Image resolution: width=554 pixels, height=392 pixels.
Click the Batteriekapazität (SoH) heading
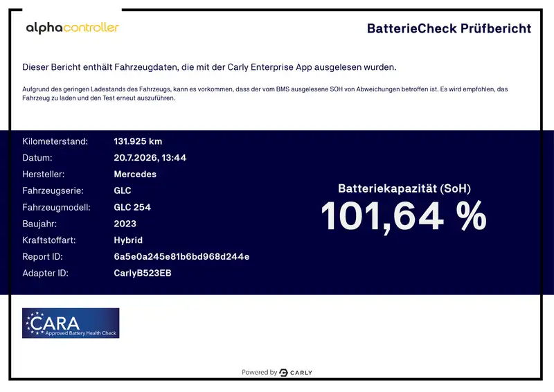404,188
